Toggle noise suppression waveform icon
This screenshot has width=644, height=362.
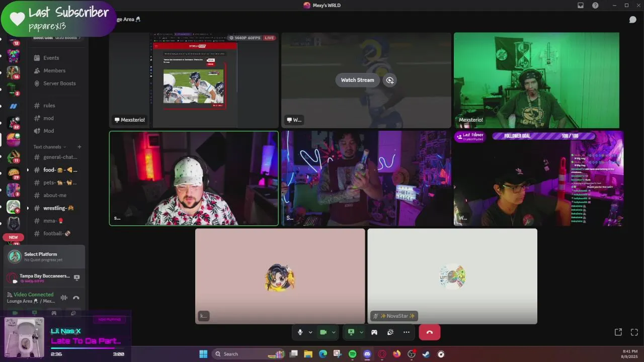click(x=64, y=298)
